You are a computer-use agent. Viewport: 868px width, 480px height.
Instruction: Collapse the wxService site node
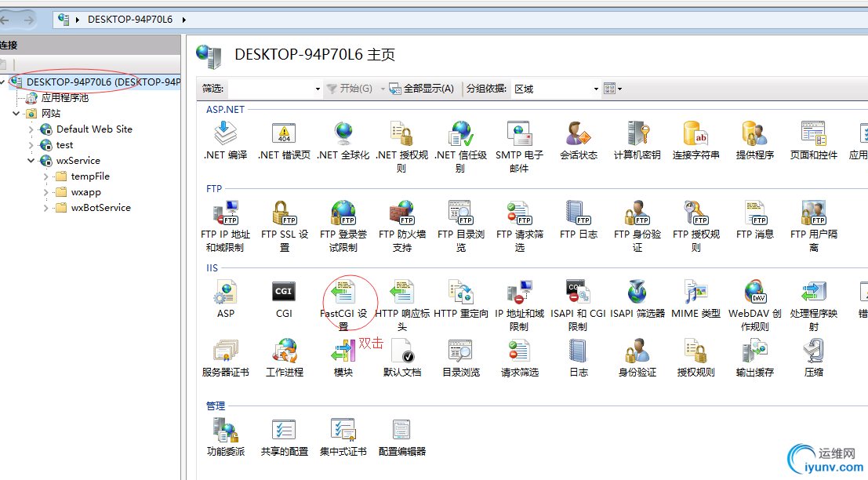(31, 161)
